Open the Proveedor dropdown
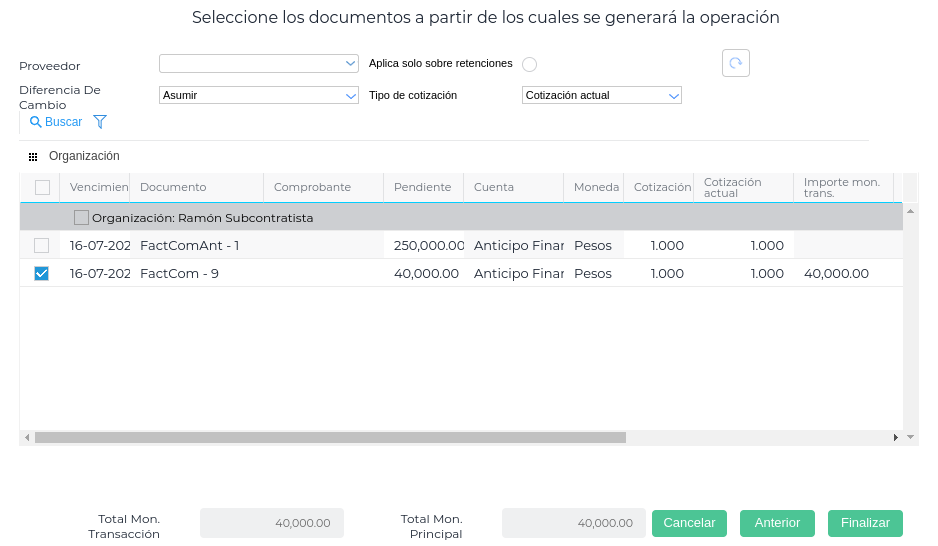 point(258,63)
